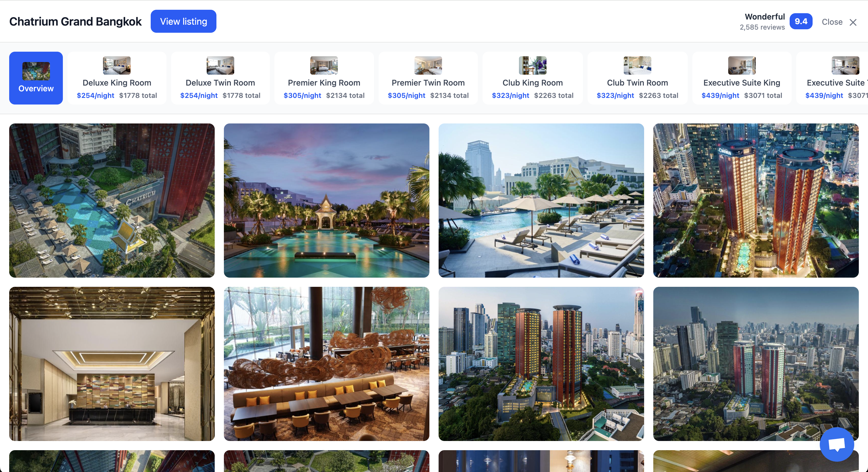Click Club Twin Room's $2263 total
Image resolution: width=868 pixels, height=472 pixels.
659,95
